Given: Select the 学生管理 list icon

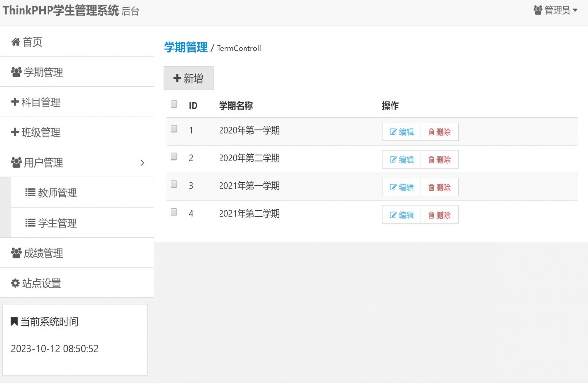Looking at the screenshot, I should tap(31, 222).
